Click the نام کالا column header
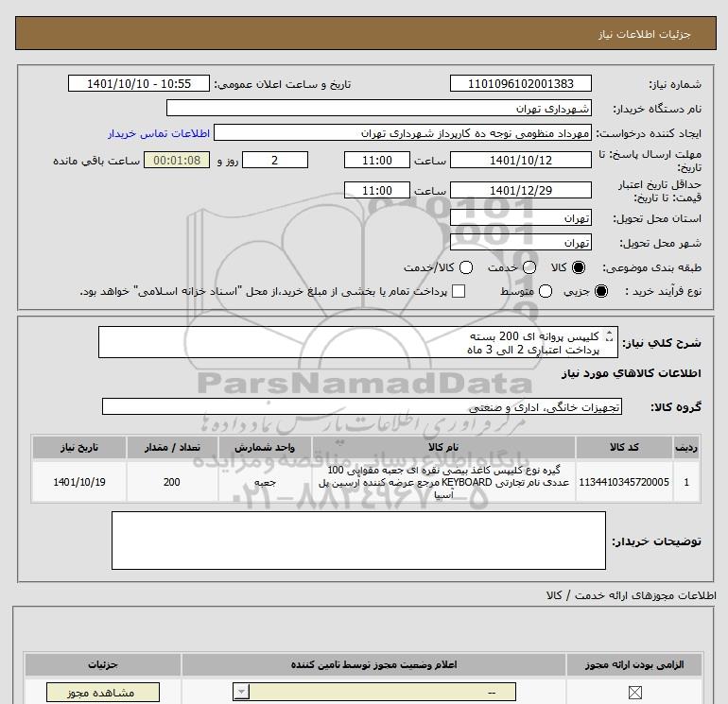The width and height of the screenshot is (728, 704). tap(443, 447)
